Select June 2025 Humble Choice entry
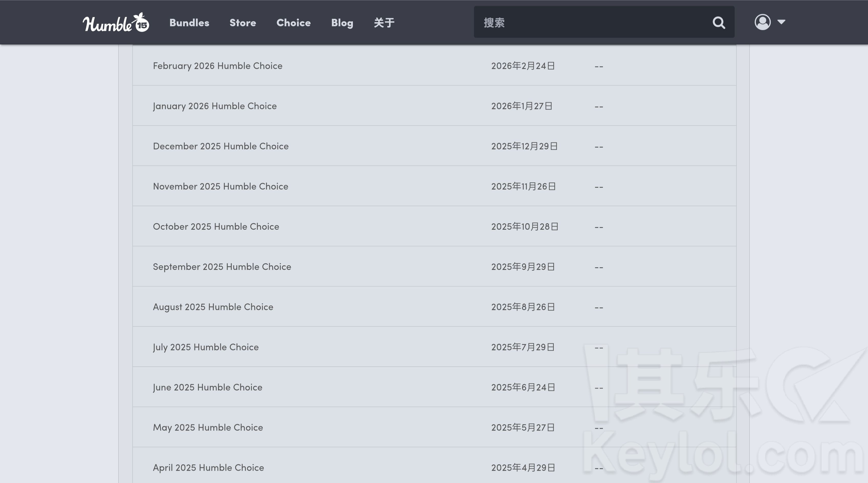 tap(207, 387)
